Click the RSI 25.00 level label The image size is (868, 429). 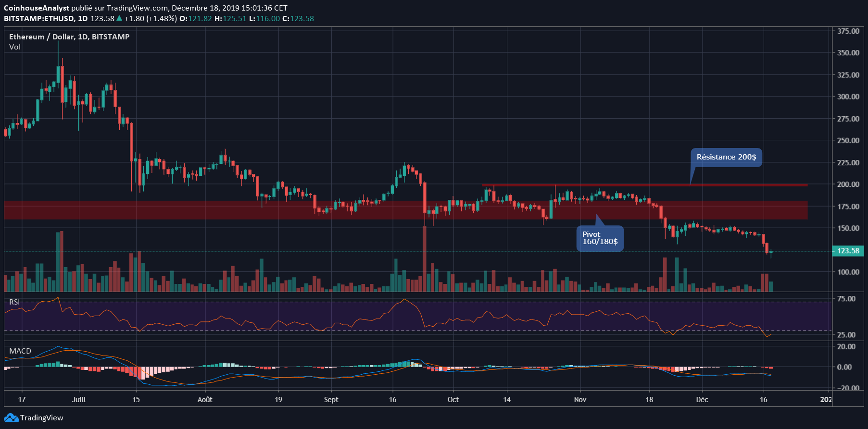846,335
